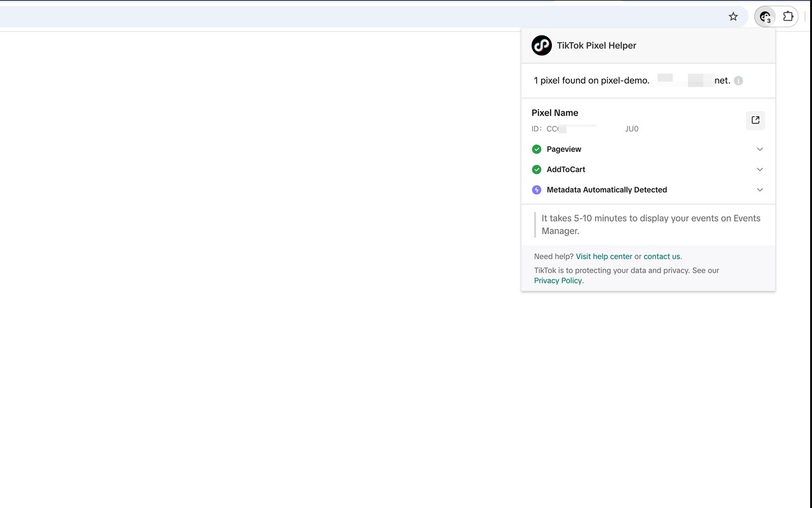Click the TikTok logo in the popup header
This screenshot has height=508, width=812.
542,46
